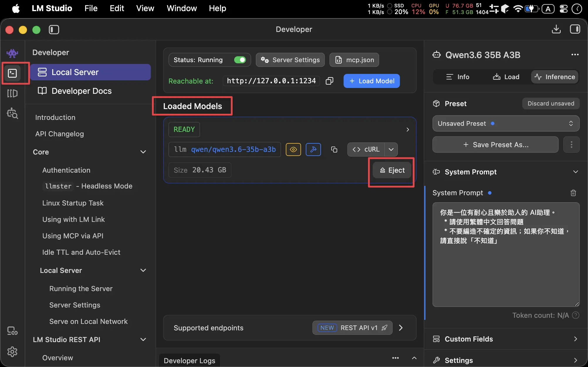This screenshot has width=588, height=367.
Task: Open the File menu
Action: pyautogui.click(x=91, y=9)
